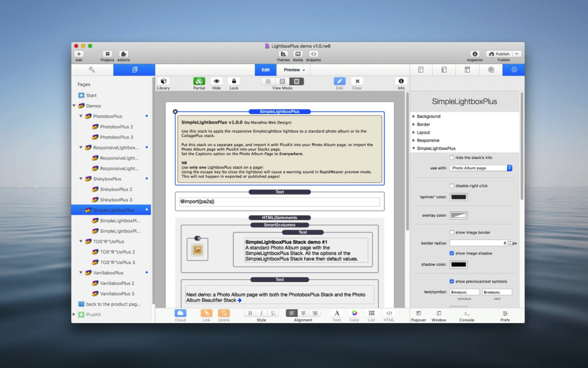Select the first View Mode button
Screen dimensions: 588x368
[268, 82]
